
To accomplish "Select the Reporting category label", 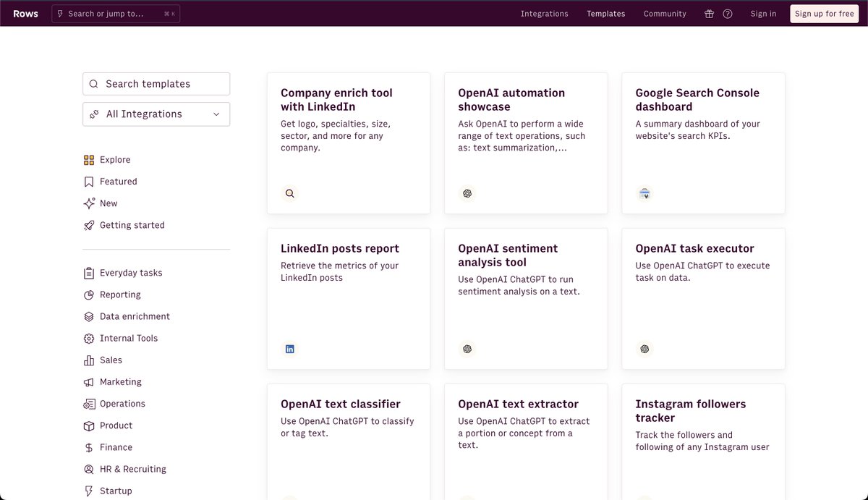I will [x=120, y=295].
